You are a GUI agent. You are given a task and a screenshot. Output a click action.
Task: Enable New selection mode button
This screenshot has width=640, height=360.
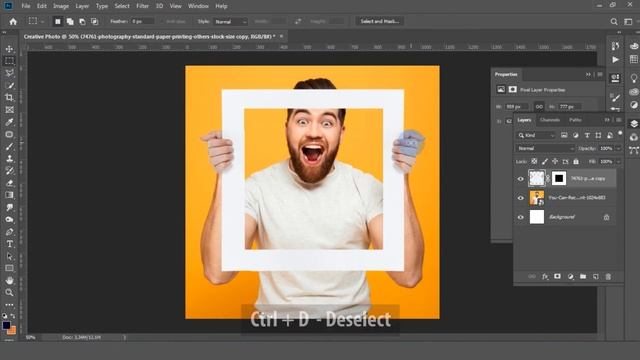pos(58,21)
